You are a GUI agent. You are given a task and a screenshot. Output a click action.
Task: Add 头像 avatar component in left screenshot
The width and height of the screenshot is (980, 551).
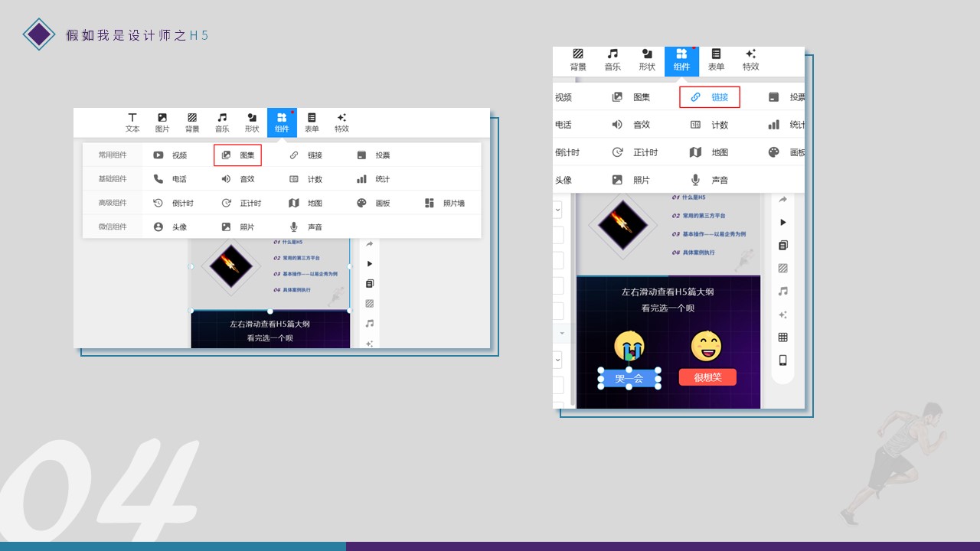(170, 227)
